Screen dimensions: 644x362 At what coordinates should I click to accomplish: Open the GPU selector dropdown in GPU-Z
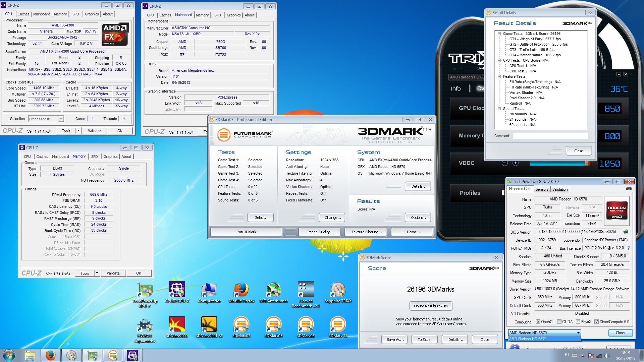click(x=578, y=333)
